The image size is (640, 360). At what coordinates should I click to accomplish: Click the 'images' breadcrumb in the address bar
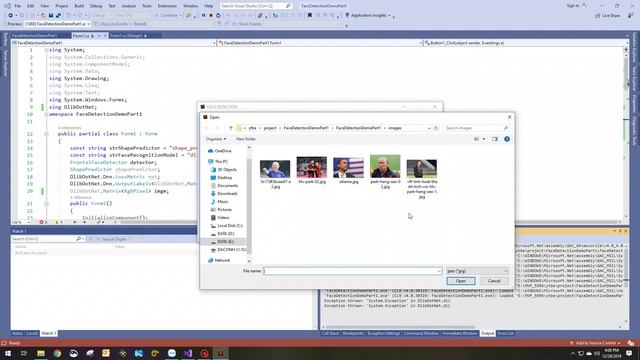395,128
